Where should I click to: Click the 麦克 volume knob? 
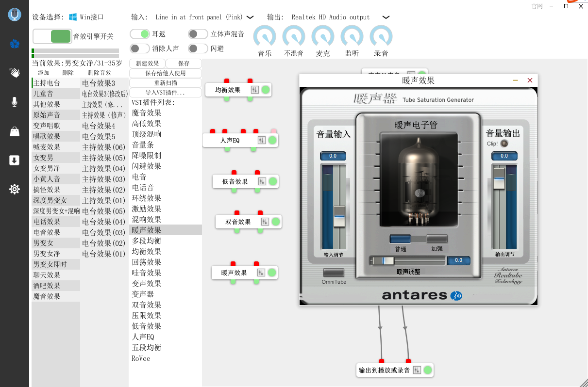[323, 37]
